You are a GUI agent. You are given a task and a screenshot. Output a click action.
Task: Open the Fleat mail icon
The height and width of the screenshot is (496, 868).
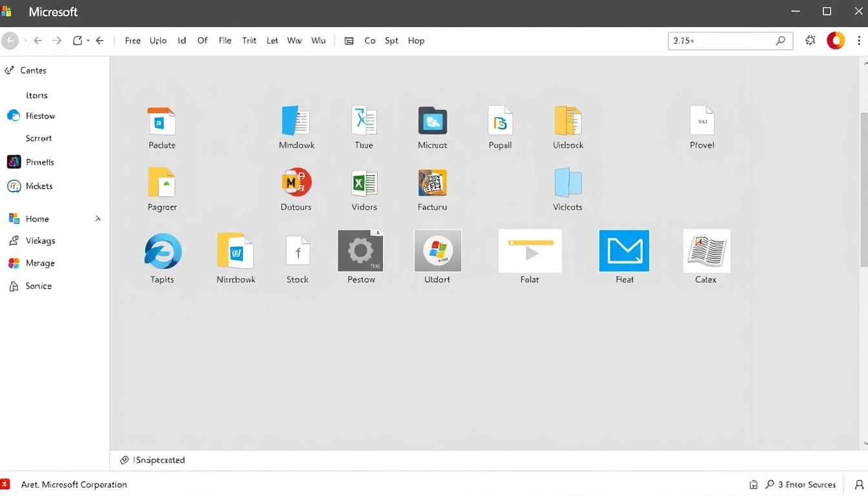point(624,251)
